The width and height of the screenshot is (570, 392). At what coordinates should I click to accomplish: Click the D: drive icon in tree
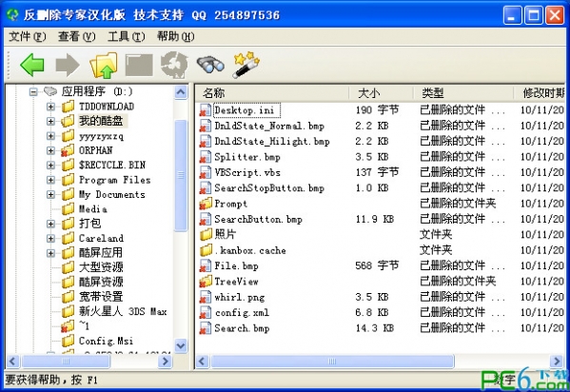(x=50, y=91)
